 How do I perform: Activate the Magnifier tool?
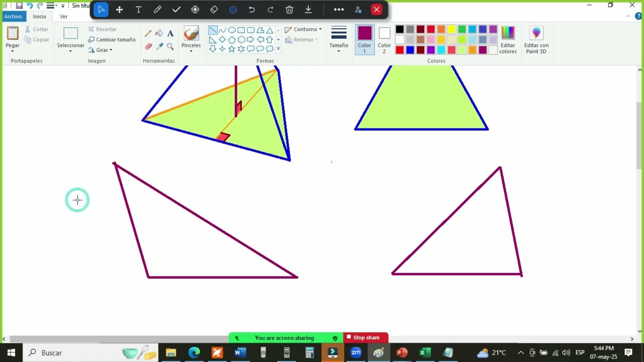click(x=170, y=46)
